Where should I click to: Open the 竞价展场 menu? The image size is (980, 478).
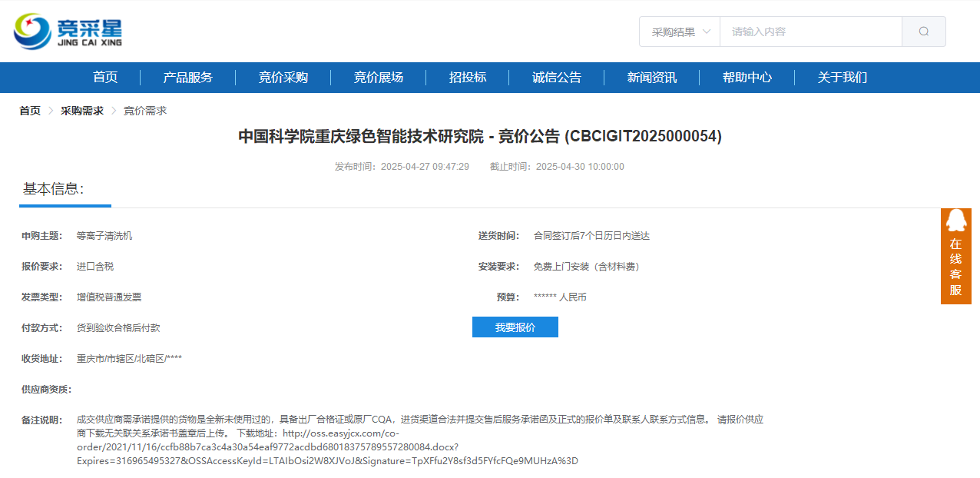[x=376, y=77]
